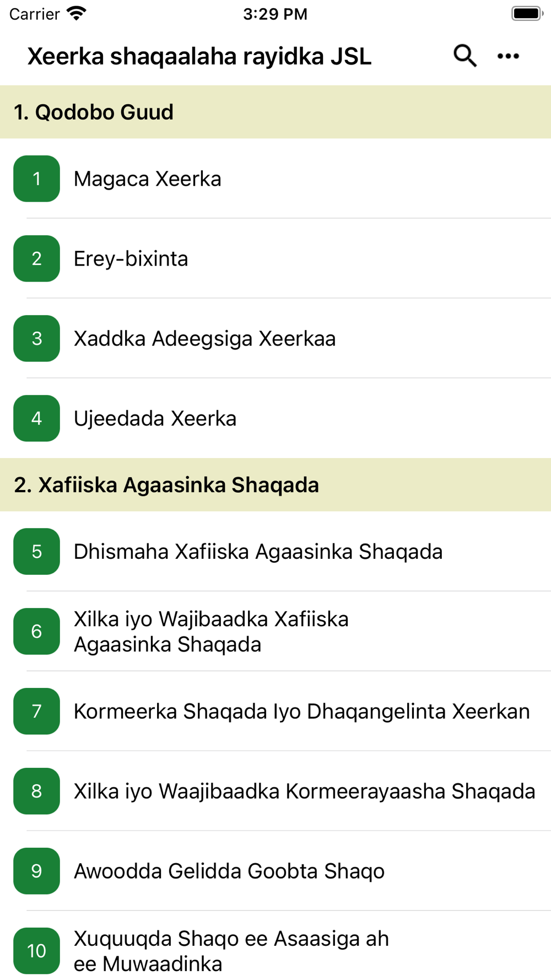Open the search magnifier icon
Screen dimensions: 551x980
pyautogui.click(x=464, y=56)
